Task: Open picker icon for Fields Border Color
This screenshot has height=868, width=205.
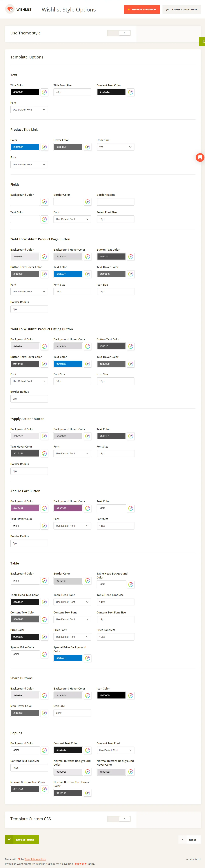Action: click(87, 202)
